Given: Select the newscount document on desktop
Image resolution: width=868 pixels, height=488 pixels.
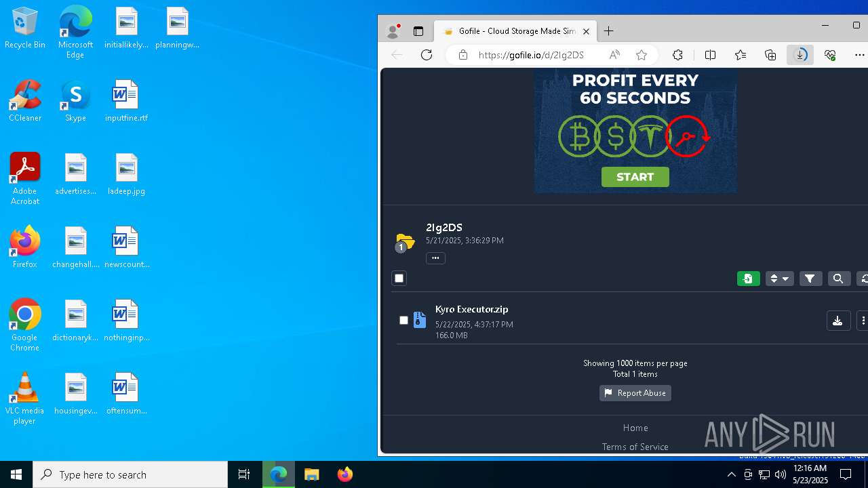Looking at the screenshot, I should 126,247.
